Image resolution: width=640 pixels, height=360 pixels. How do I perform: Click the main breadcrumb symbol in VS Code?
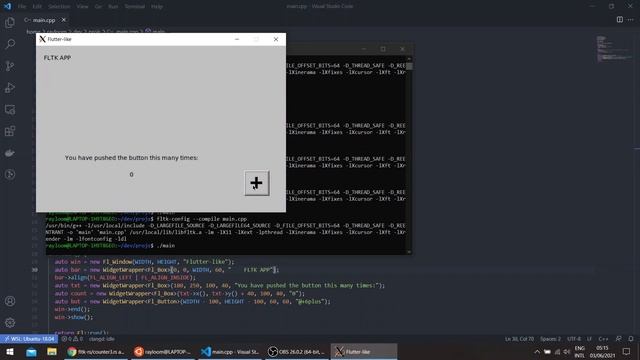click(x=155, y=31)
